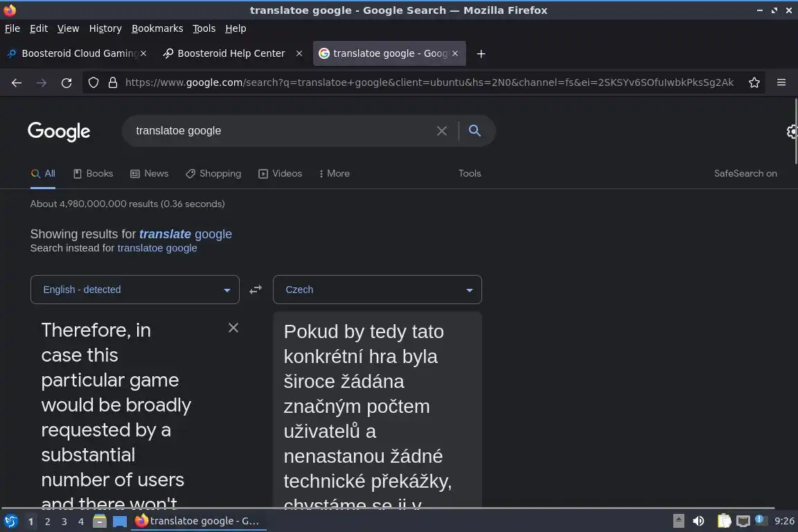Reload the current page
The height and width of the screenshot is (532, 798).
point(66,83)
